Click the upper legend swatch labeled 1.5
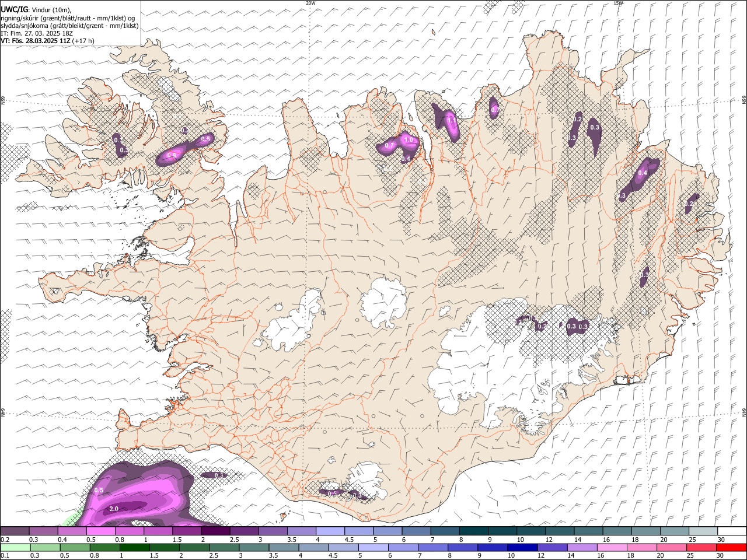The width and height of the screenshot is (747, 560). (x=187, y=531)
